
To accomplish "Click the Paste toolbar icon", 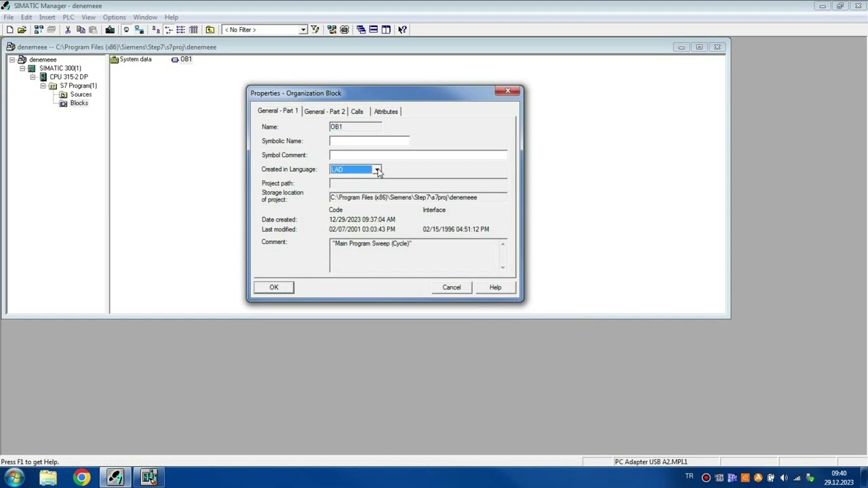I will 93,30.
